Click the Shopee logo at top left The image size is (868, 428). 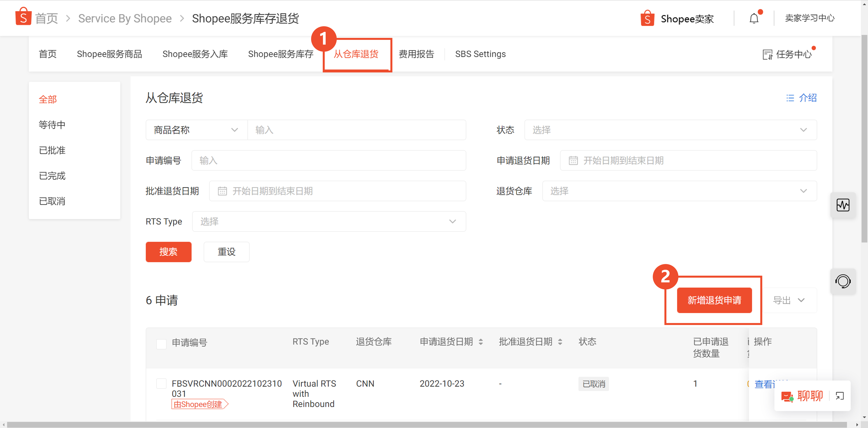click(23, 17)
